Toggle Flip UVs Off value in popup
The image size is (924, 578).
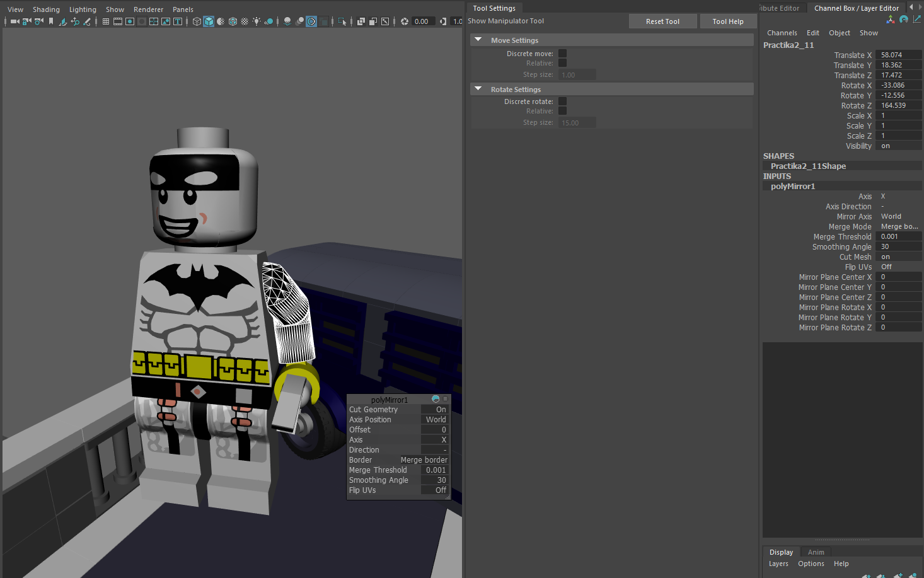tap(435, 490)
